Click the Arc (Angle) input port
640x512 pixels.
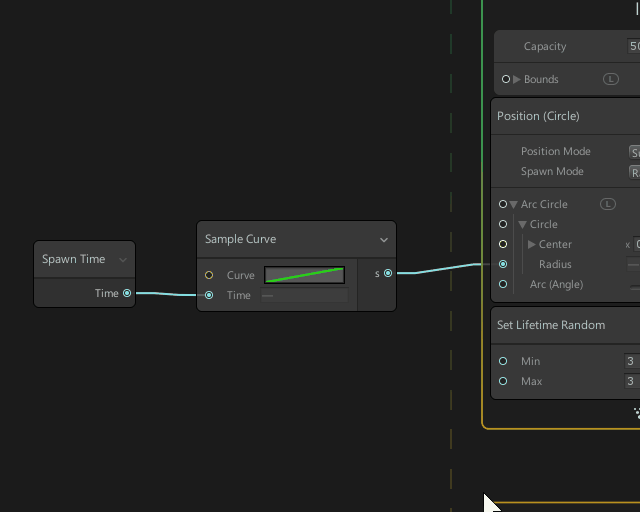[503, 284]
